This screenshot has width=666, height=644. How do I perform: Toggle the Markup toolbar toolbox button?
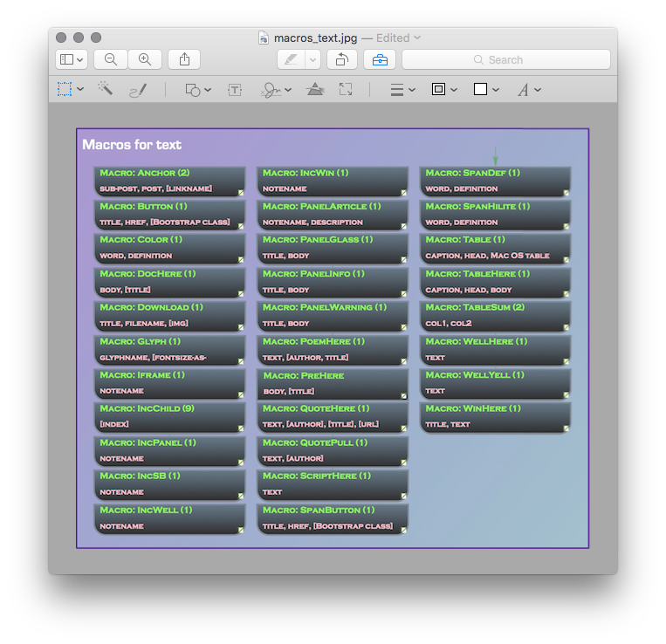(x=380, y=59)
